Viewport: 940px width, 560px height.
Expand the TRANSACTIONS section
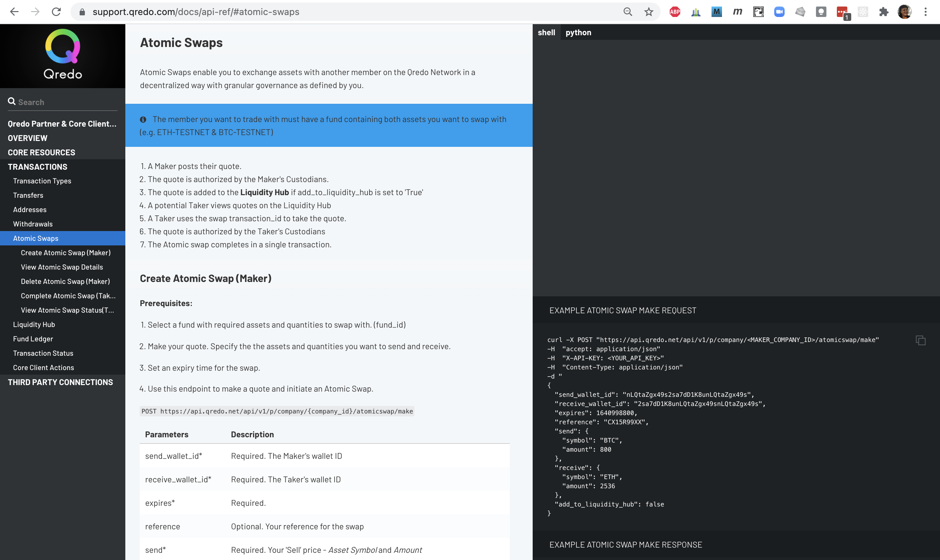point(37,166)
